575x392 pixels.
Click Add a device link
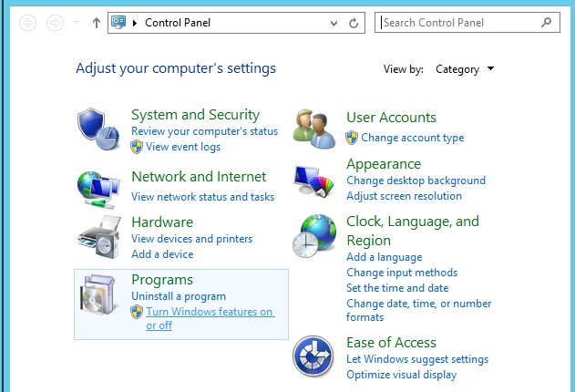[x=162, y=254]
